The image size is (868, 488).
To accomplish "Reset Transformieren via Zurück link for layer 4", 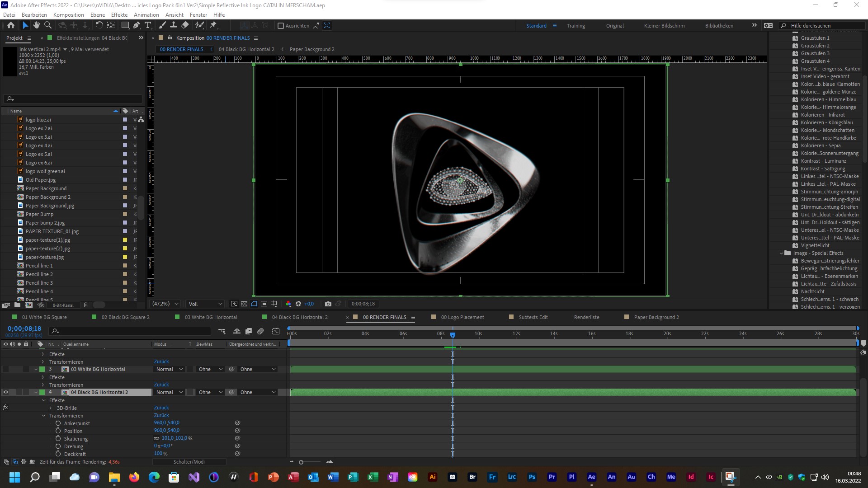I will click(161, 415).
